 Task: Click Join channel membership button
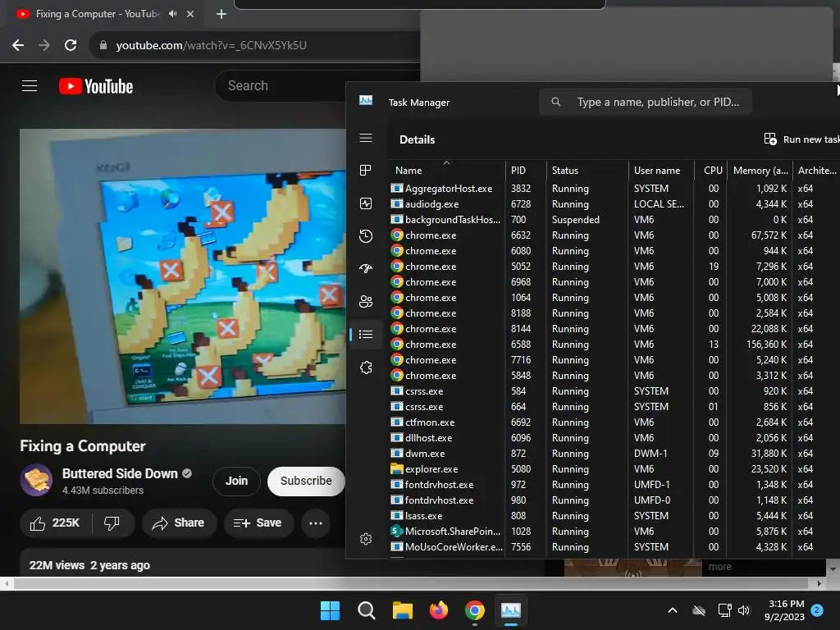pyautogui.click(x=236, y=481)
